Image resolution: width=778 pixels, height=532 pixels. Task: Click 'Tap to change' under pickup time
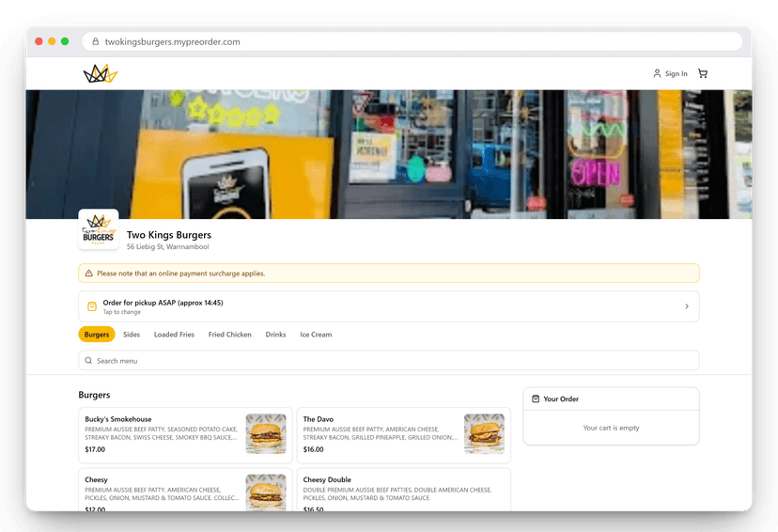point(121,312)
